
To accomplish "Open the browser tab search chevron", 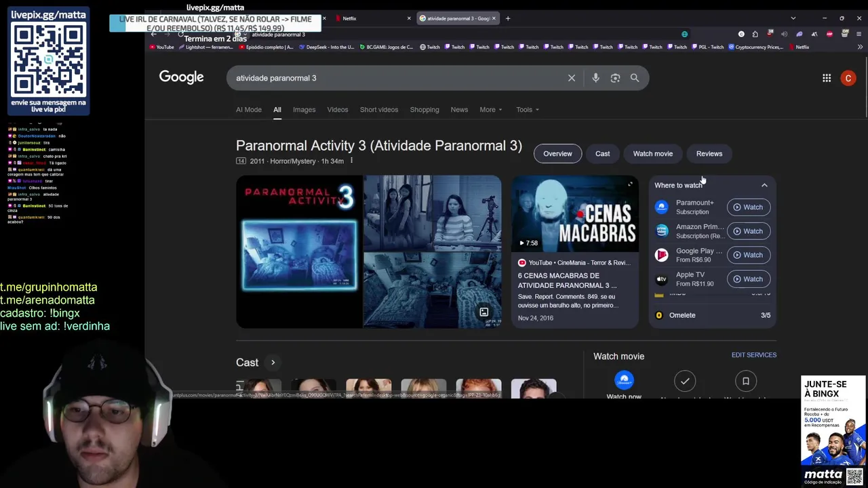I will [793, 18].
